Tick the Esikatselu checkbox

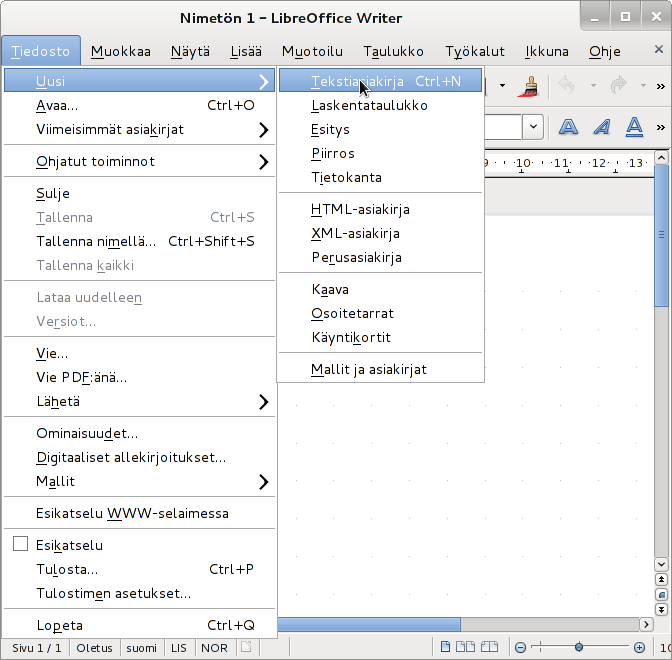(21, 544)
